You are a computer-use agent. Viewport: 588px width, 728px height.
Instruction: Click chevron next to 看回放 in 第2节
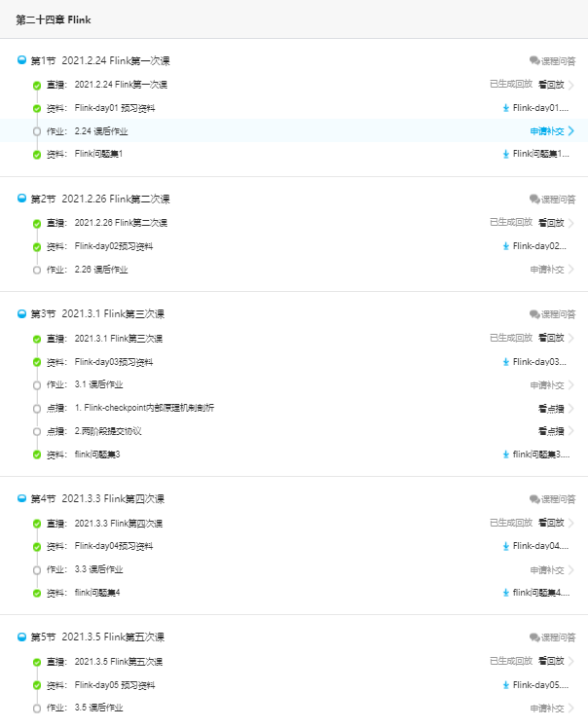(x=571, y=223)
